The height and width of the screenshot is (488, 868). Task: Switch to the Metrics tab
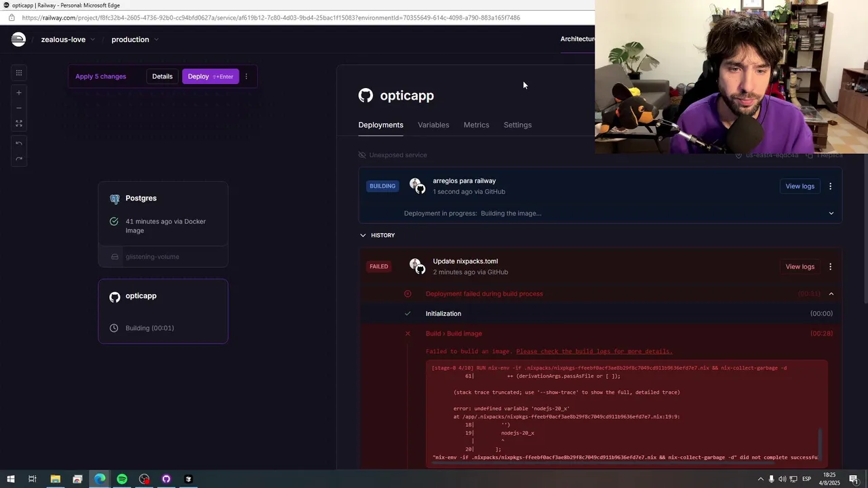pos(476,125)
